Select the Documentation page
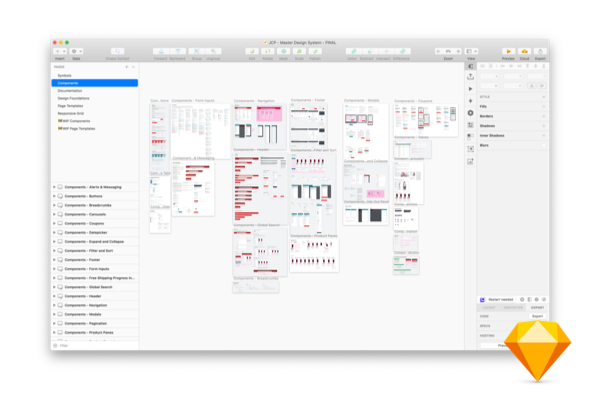Image resolution: width=600 pixels, height=400 pixels. tap(95, 91)
